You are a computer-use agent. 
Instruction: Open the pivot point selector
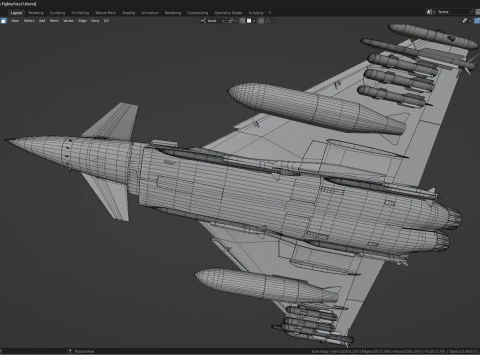coord(232,21)
